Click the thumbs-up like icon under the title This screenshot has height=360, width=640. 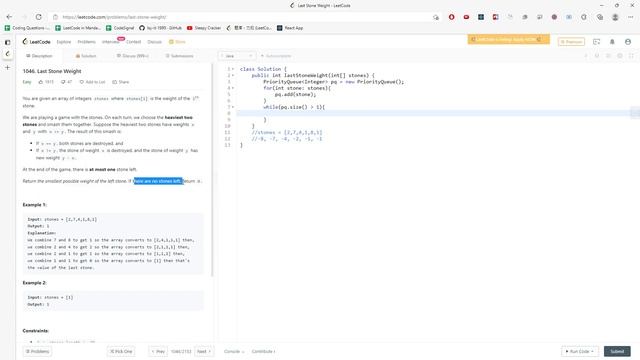[x=41, y=82]
